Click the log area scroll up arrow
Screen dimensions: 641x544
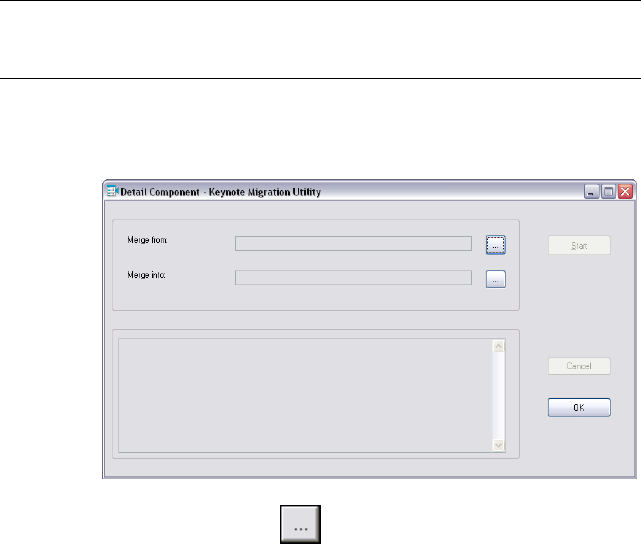click(498, 346)
